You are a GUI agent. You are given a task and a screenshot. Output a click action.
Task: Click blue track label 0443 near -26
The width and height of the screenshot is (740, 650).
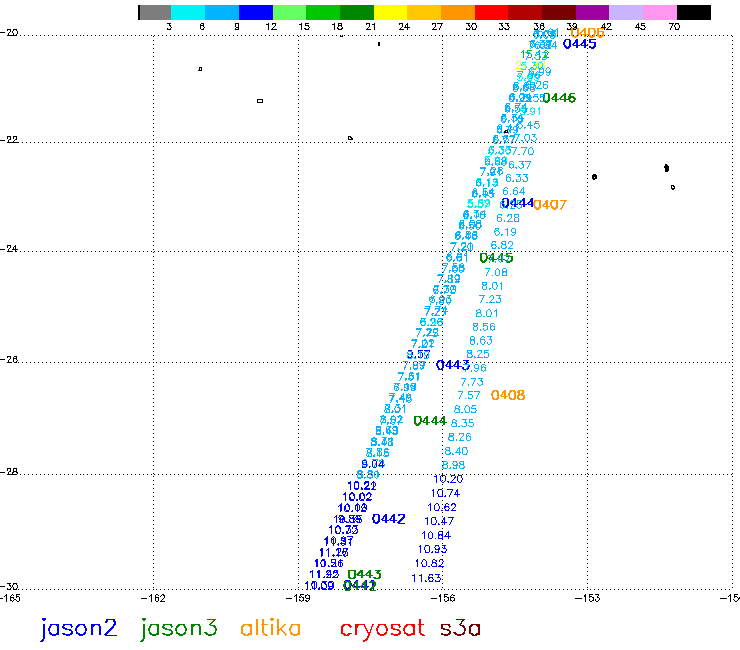(x=453, y=365)
